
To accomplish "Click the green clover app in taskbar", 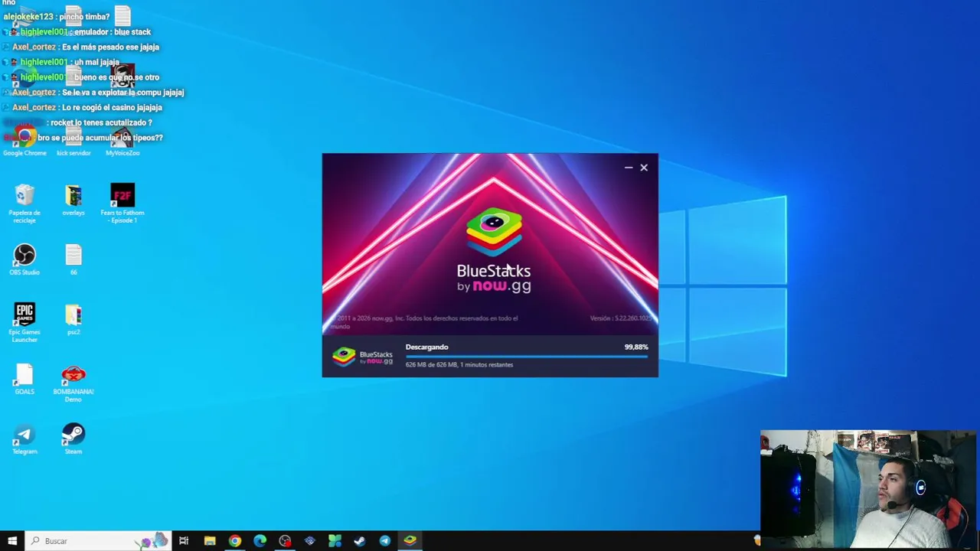I will (335, 541).
